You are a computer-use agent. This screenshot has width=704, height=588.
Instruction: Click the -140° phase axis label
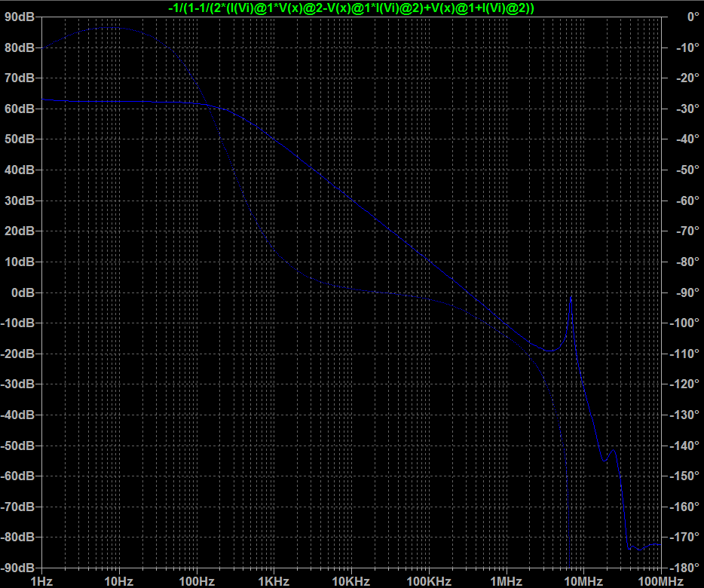pos(684,446)
